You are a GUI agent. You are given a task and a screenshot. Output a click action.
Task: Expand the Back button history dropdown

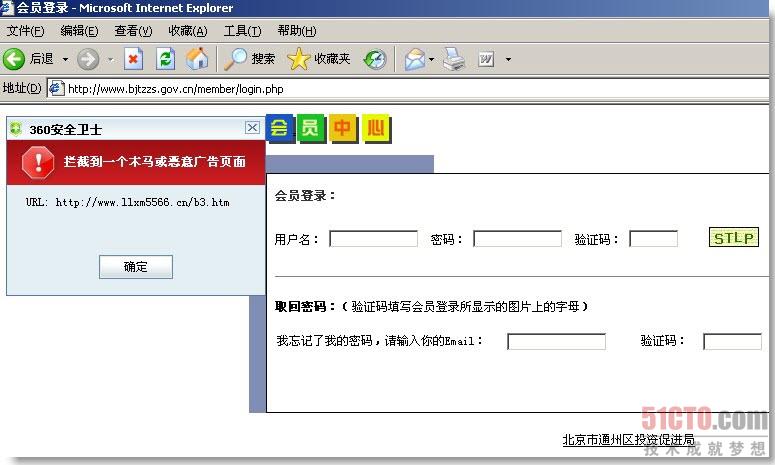(x=65, y=59)
